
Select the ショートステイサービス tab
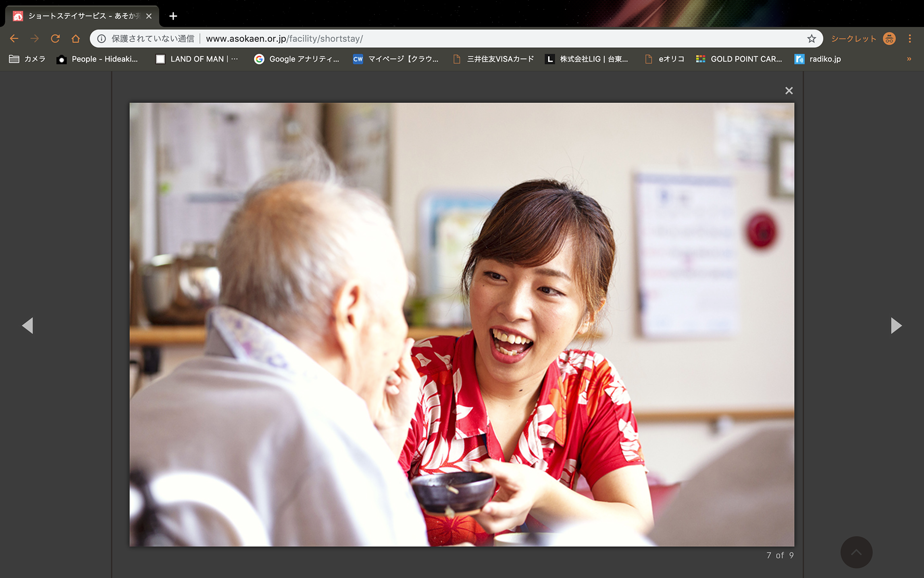tap(79, 16)
